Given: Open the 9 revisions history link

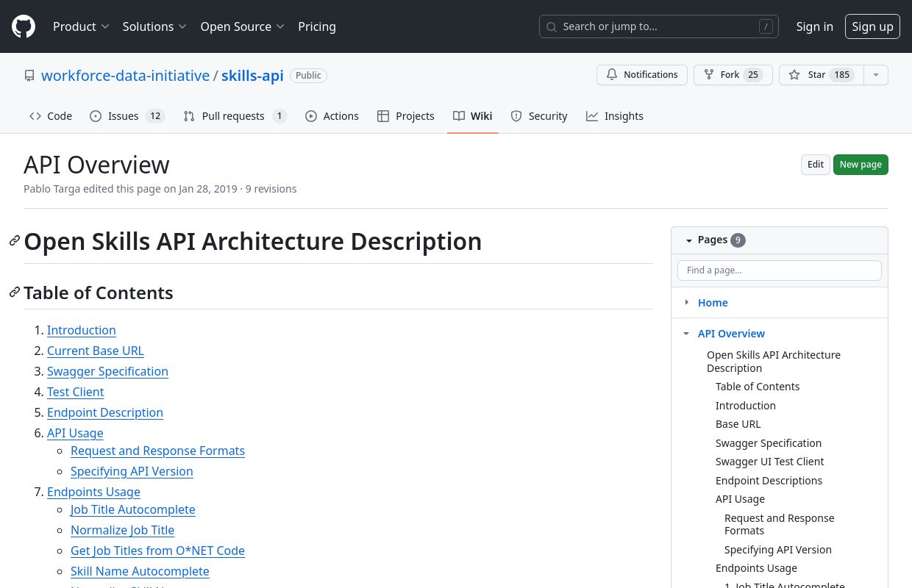Looking at the screenshot, I should (x=271, y=189).
